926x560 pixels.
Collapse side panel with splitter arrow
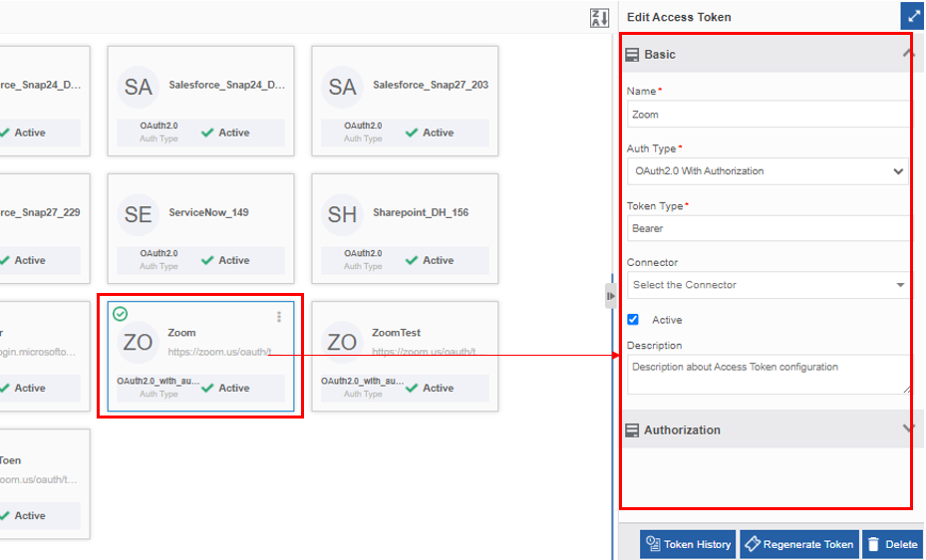[x=610, y=296]
